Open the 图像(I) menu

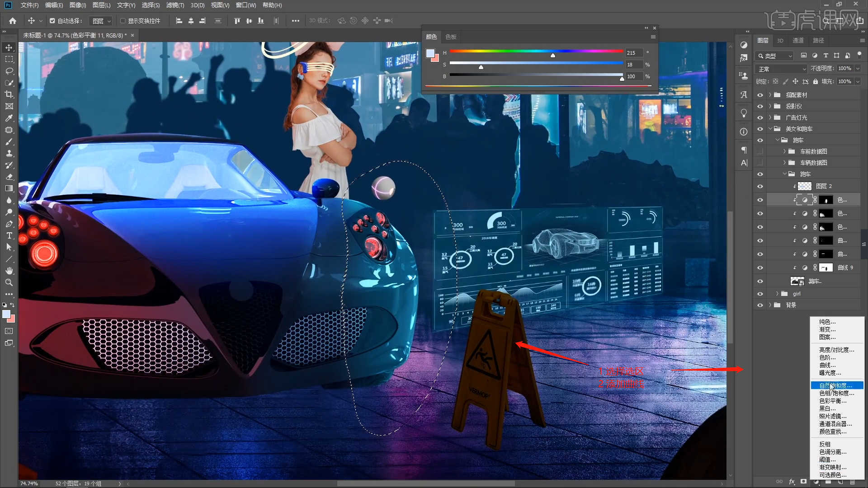78,5
